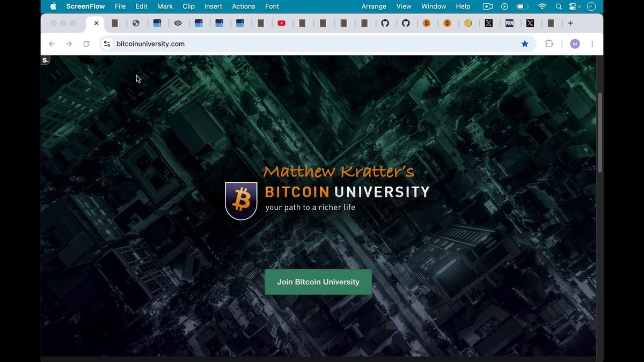Go back to previous page
Image resolution: width=644 pixels, height=362 pixels.
click(x=52, y=44)
